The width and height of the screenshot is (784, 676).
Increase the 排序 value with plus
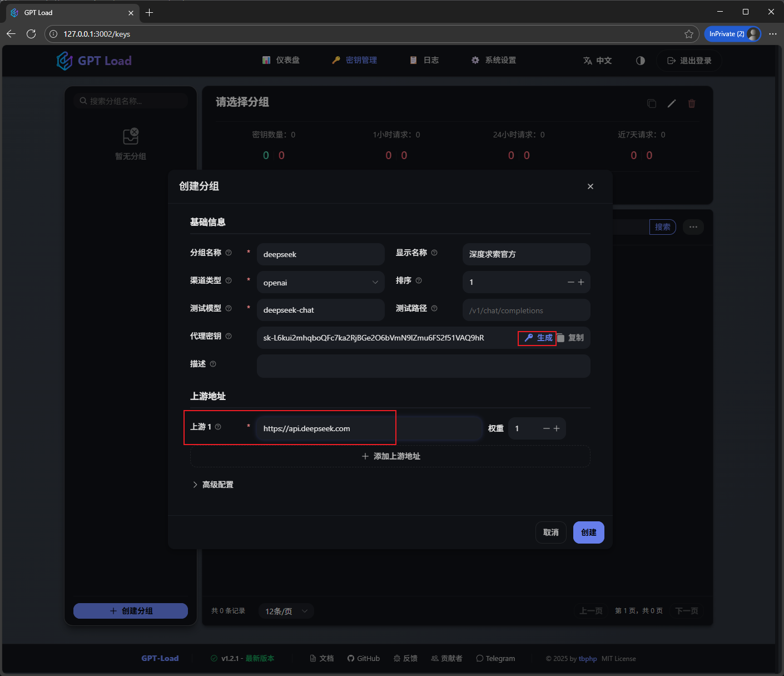pos(581,282)
